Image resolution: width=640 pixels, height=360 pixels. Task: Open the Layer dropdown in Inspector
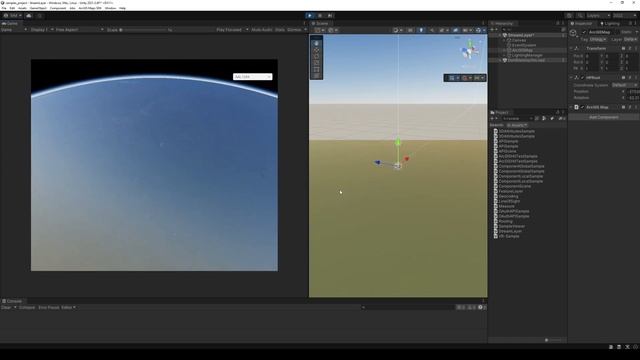tap(630, 39)
